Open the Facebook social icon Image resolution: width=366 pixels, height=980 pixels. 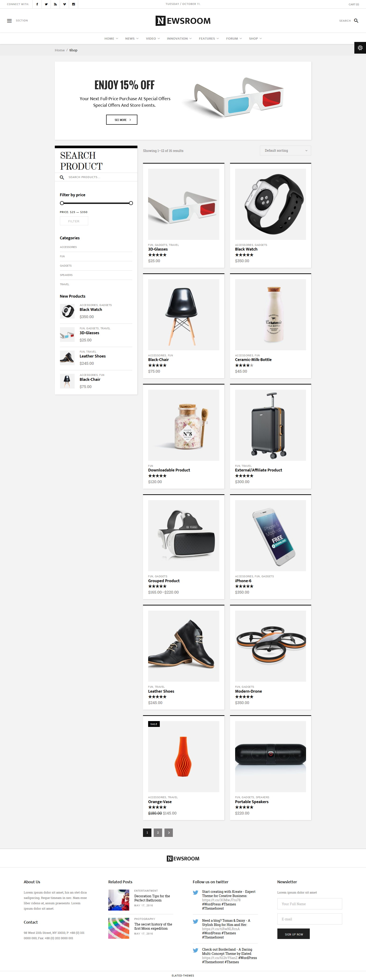pyautogui.click(x=37, y=4)
